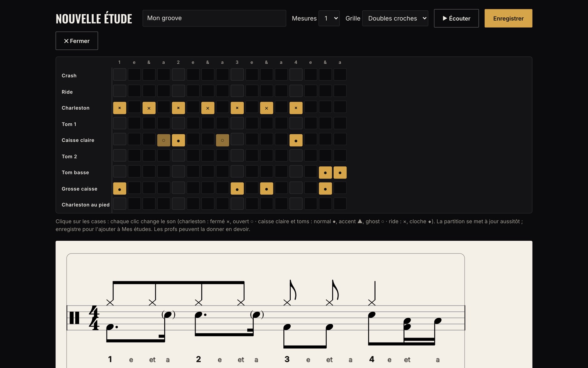Click the 'Caisse claire' row label
The width and height of the screenshot is (588, 368).
(x=78, y=140)
